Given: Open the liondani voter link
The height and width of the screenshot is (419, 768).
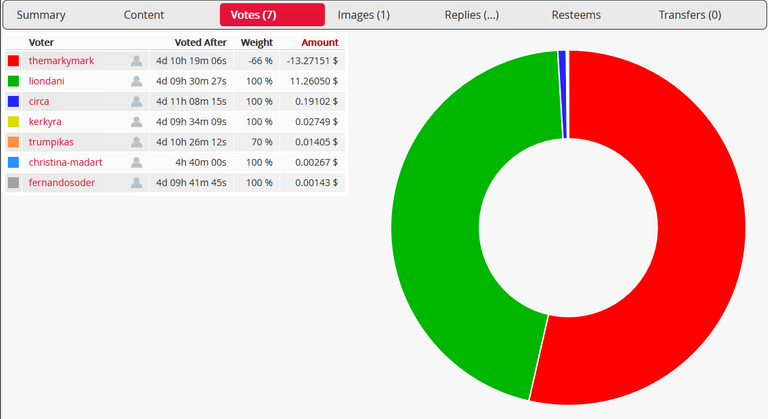Looking at the screenshot, I should 47,81.
